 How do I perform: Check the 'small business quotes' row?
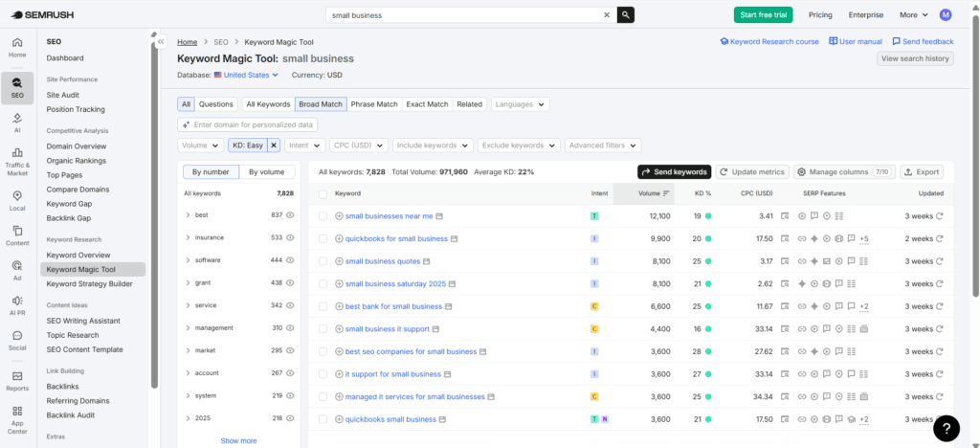tap(323, 261)
